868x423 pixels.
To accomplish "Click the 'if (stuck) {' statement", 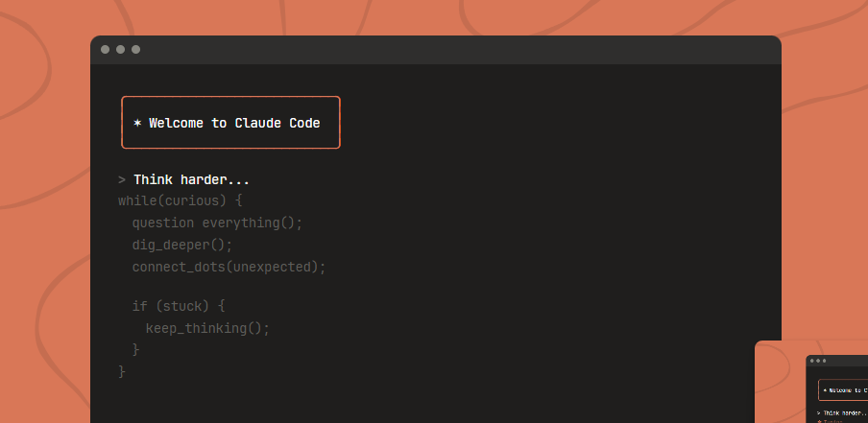I will click(179, 307).
